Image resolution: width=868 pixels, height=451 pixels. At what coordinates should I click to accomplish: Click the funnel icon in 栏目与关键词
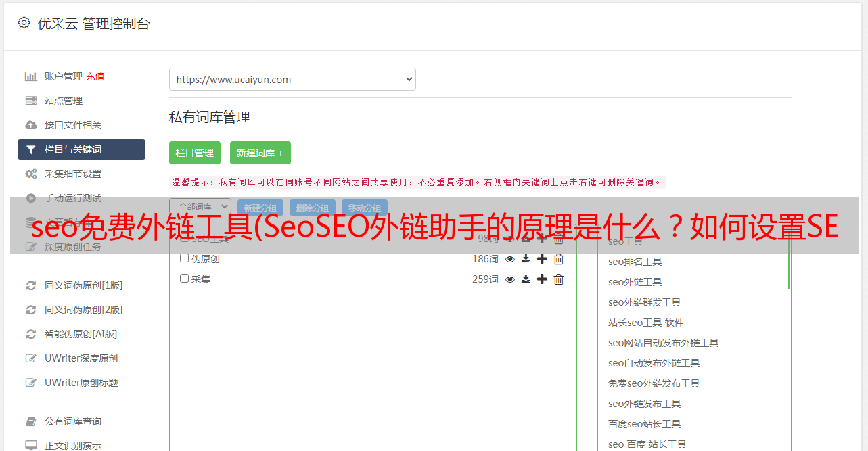31,150
